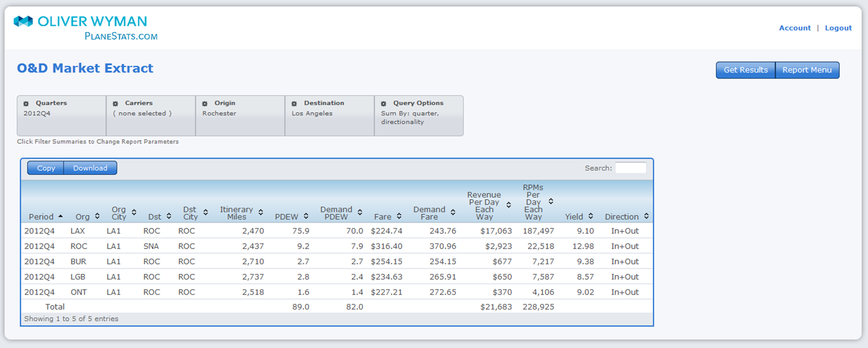The width and height of the screenshot is (868, 348).
Task: Sort by Fare column arrows
Action: 399,216
